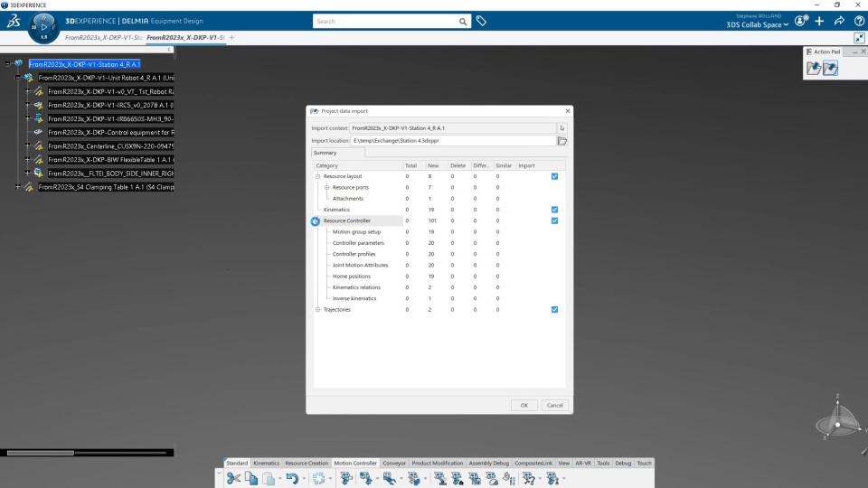Expand the IRC5_v0_2078 tree node
The image size is (868, 488).
28,105
